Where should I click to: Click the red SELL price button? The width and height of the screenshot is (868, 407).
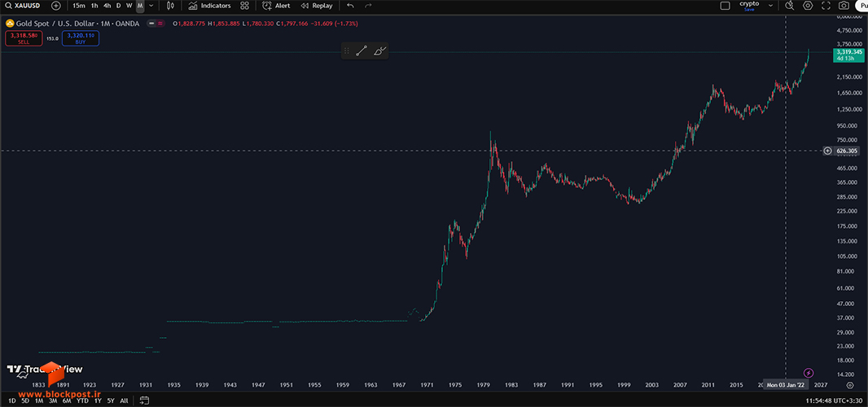click(x=24, y=38)
